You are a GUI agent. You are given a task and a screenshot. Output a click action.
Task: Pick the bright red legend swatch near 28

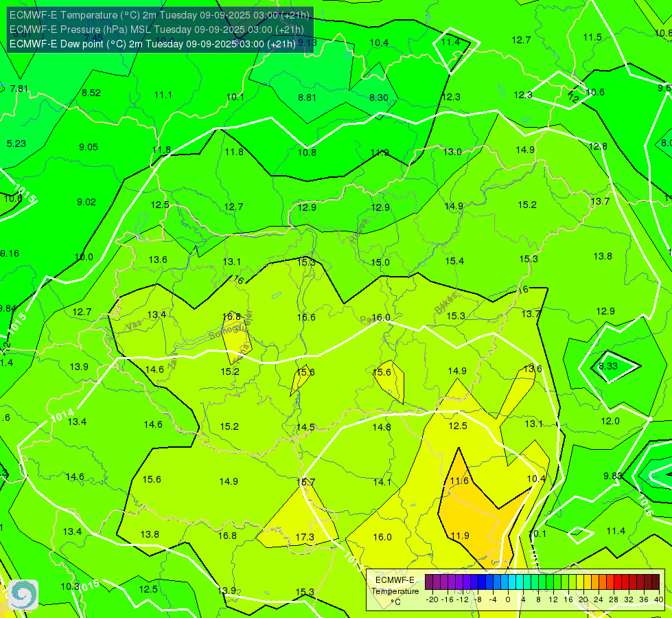[x=618, y=582]
